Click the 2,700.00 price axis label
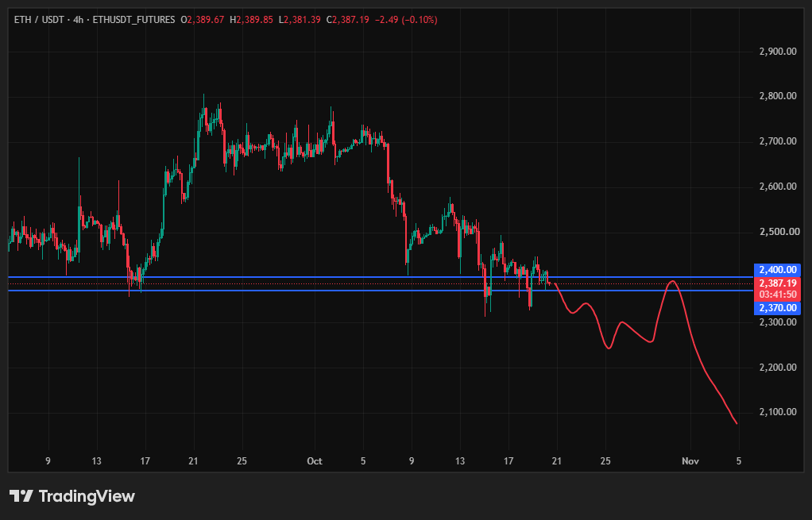The height and width of the screenshot is (520, 812). [x=778, y=141]
